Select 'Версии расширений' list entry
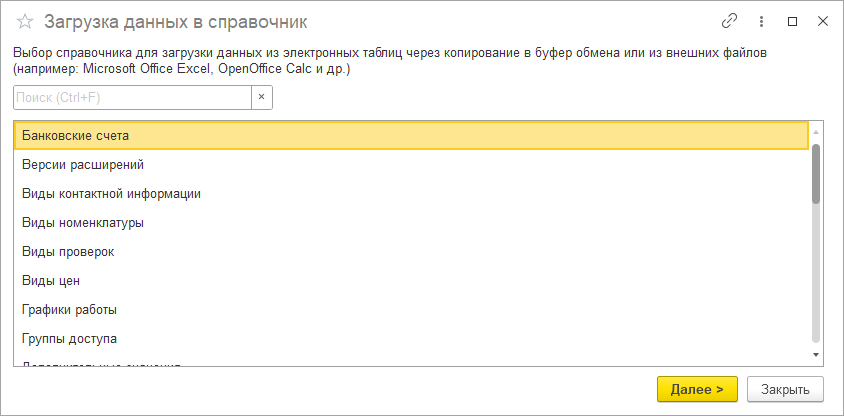Screen dimensions: 844x416 pos(83,164)
